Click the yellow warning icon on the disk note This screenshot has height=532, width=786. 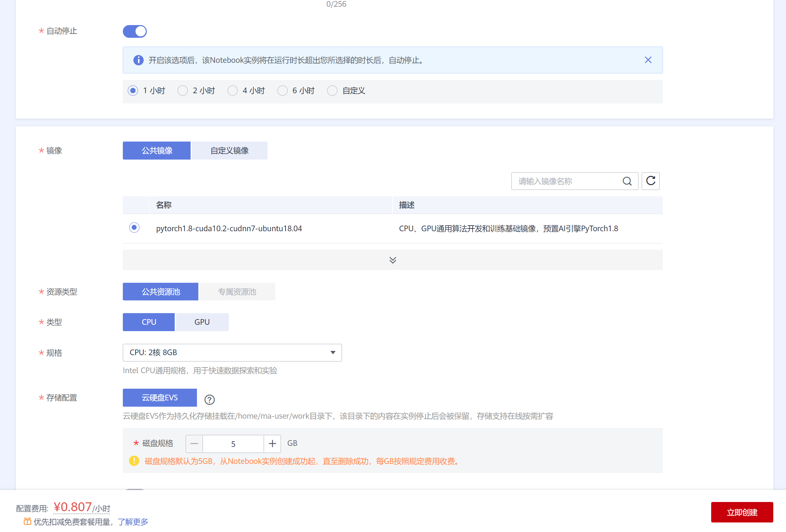(x=134, y=461)
